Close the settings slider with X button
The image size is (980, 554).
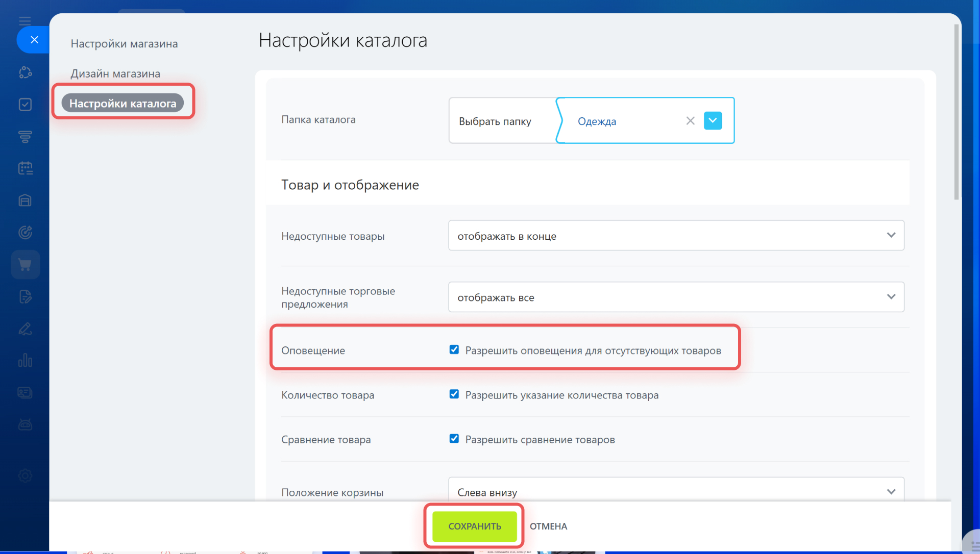tap(34, 40)
